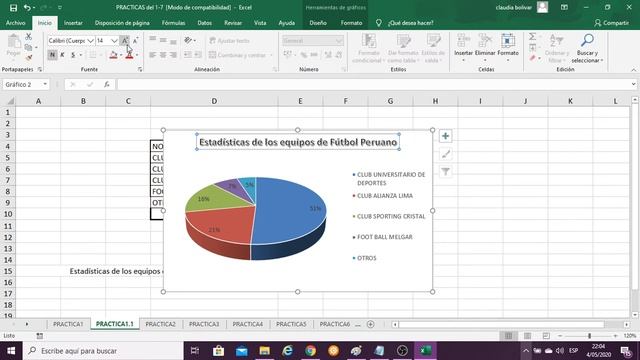Center text horizontally in Alineación group

[x=163, y=55]
